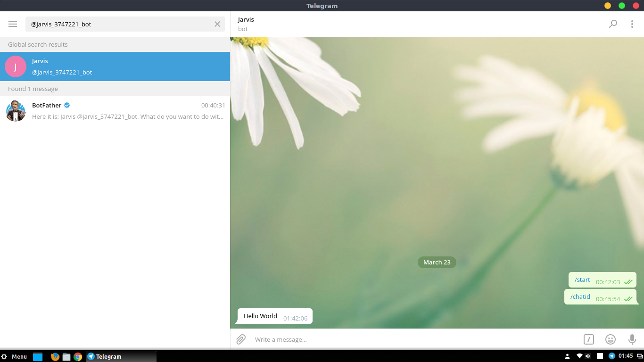Click white square tray icon
The height and width of the screenshot is (362, 644).
[600, 356]
